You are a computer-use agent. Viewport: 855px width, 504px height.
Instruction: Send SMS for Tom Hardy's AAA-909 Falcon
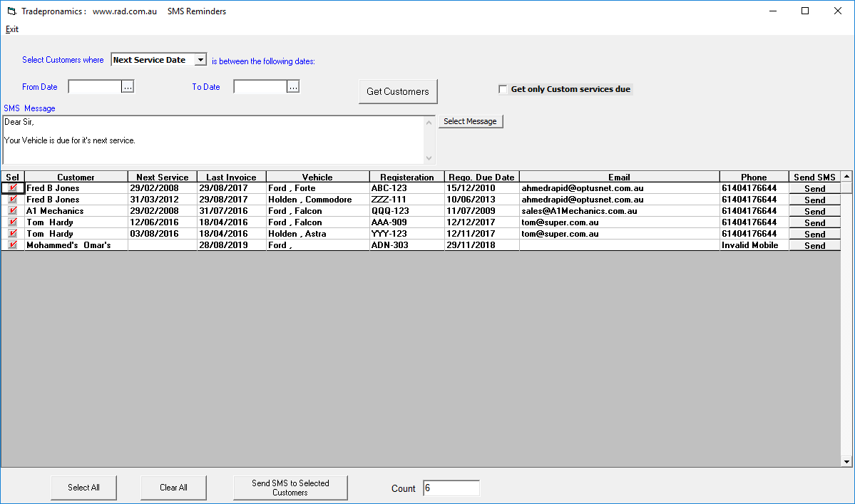pyautogui.click(x=814, y=223)
